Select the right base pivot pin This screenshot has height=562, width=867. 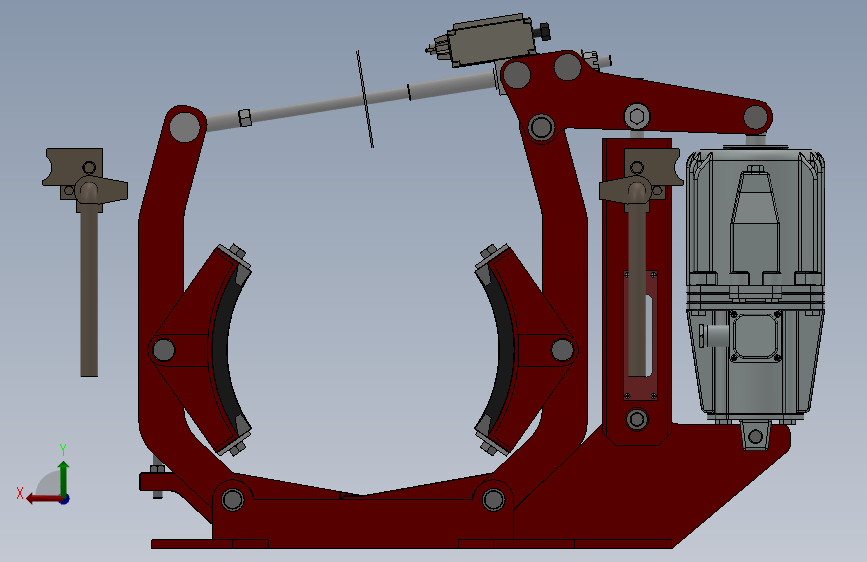coord(493,499)
